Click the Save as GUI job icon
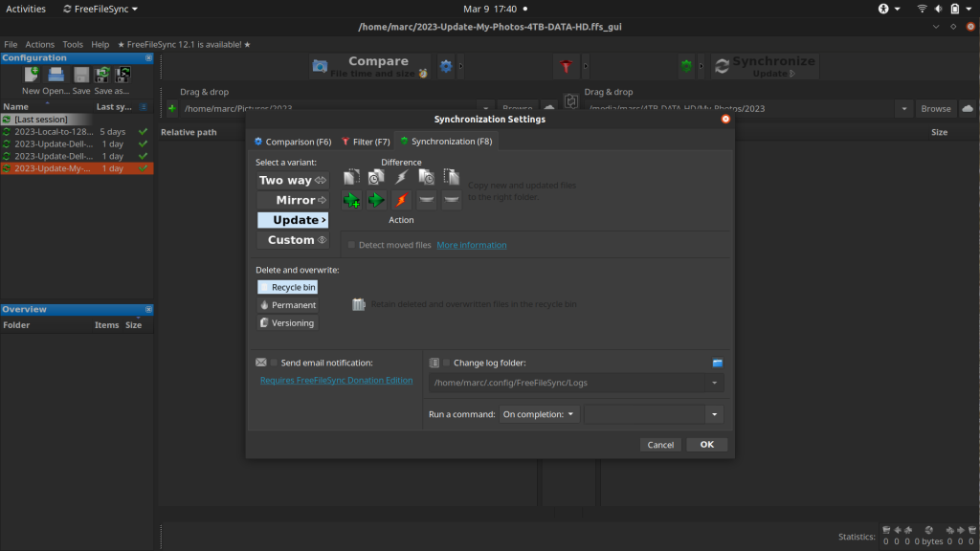980x551 pixels. (x=101, y=75)
